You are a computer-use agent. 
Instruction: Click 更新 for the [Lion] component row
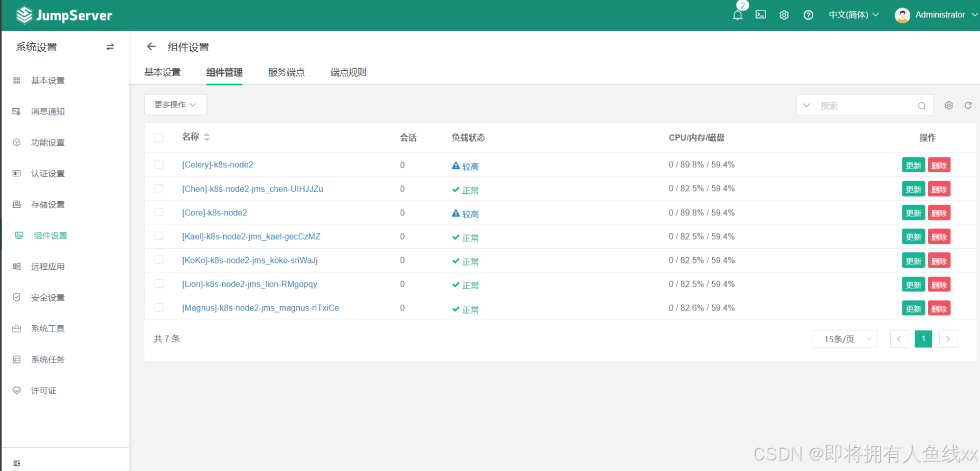[x=913, y=285]
